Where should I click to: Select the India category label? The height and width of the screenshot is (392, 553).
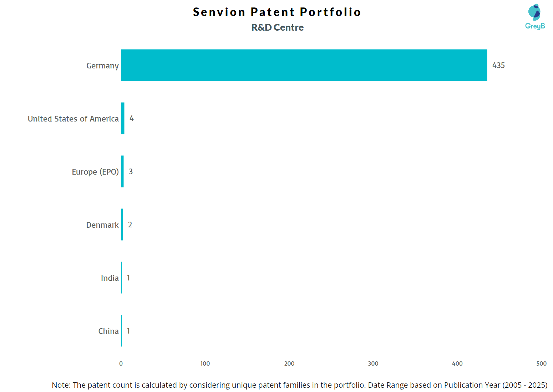(x=110, y=278)
